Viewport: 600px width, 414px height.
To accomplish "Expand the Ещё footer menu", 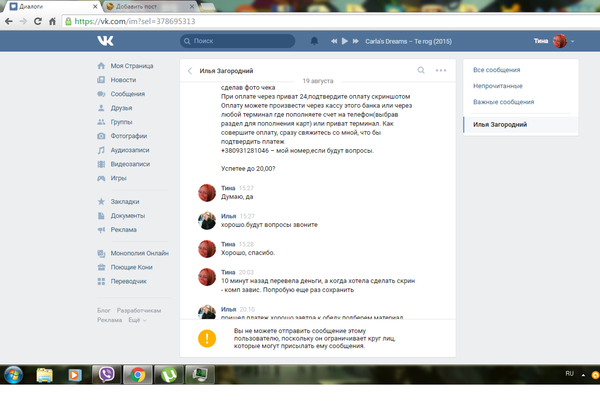I will pos(136,320).
